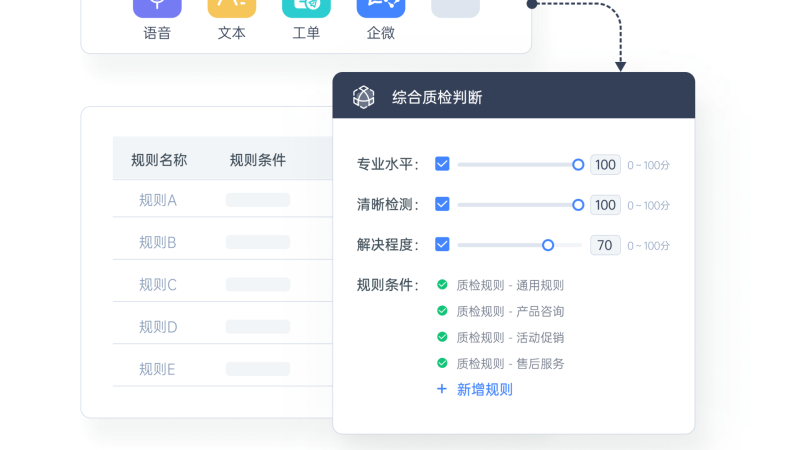Viewport: 800px width, 450px height.
Task: Select 质检规则 - 售后服务 entry
Action: pyautogui.click(x=510, y=364)
